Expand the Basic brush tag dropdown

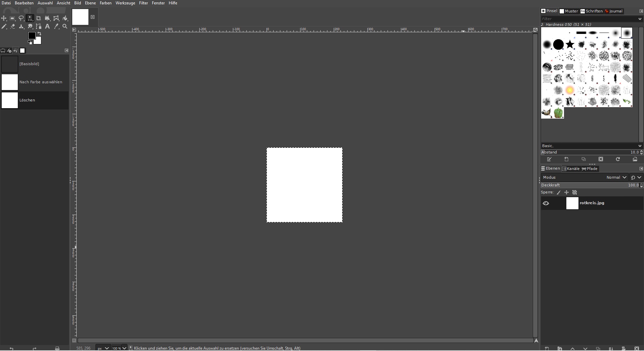[x=639, y=146]
